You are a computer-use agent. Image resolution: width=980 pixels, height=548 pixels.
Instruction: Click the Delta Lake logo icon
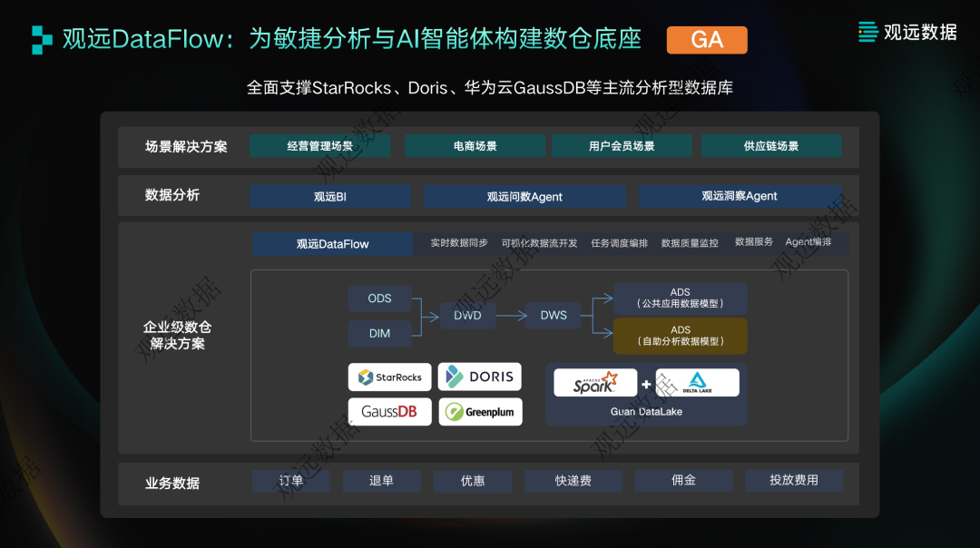(x=698, y=382)
